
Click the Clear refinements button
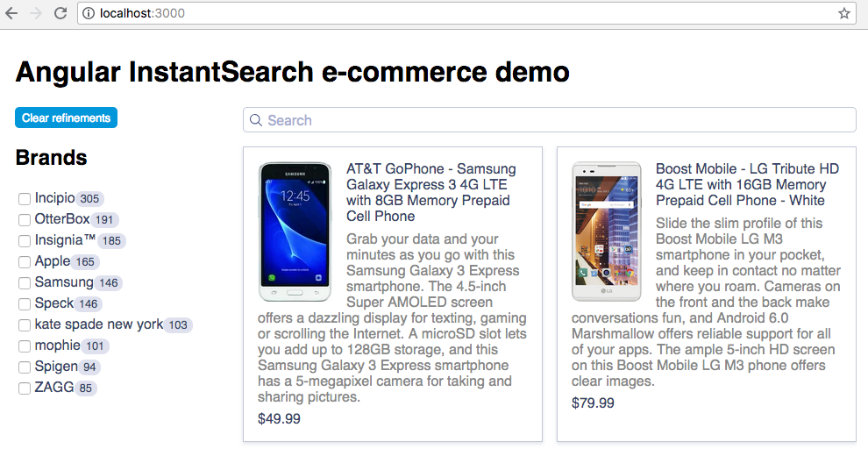click(66, 118)
